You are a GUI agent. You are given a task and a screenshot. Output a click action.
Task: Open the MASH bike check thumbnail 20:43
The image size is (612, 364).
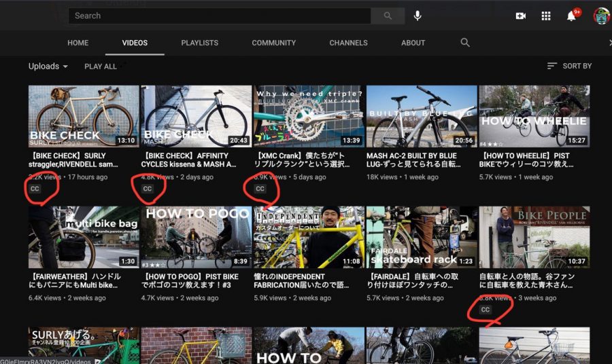click(197, 116)
